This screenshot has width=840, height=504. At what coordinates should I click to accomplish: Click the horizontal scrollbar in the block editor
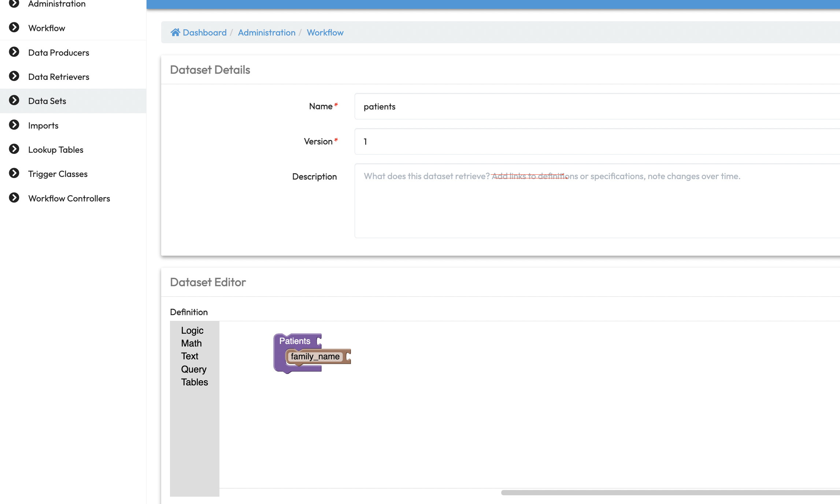[670, 493]
